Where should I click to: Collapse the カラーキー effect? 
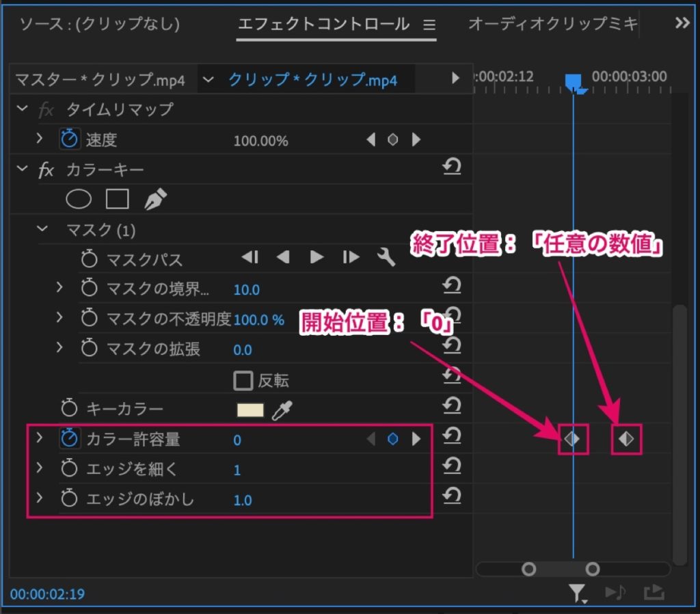[23, 169]
